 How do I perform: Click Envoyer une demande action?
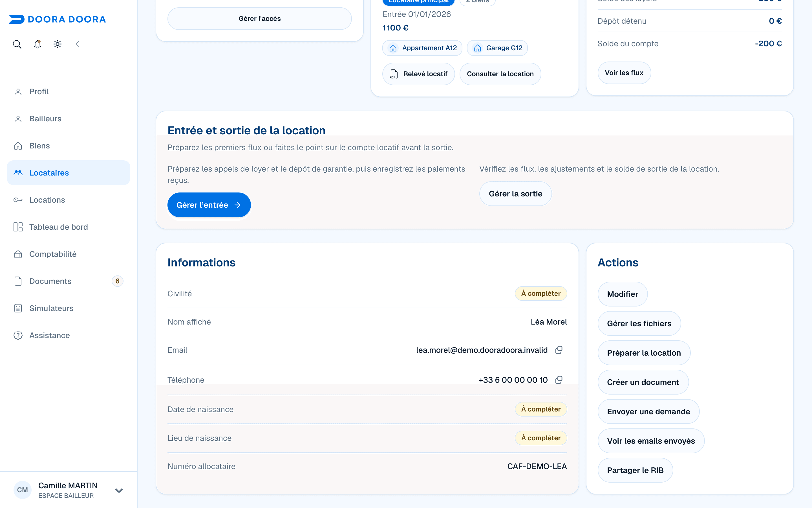pyautogui.click(x=648, y=411)
